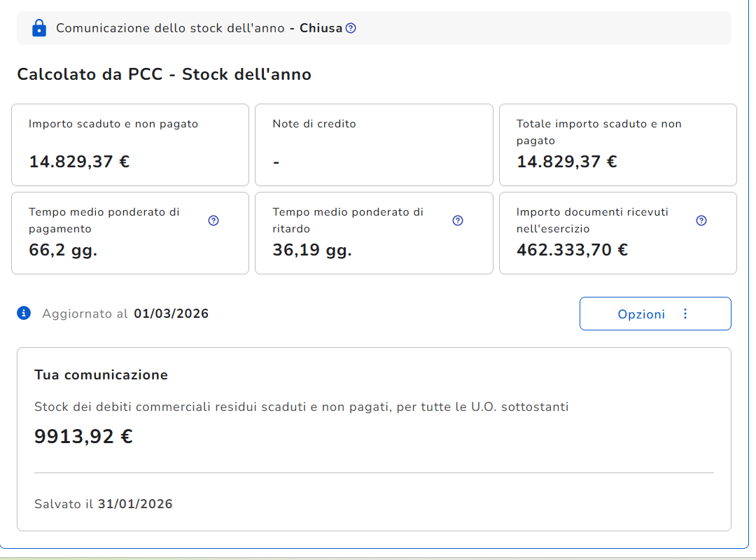Click the 36,19 gg. delay time value
Image resolution: width=756 pixels, height=560 pixels.
click(x=312, y=250)
